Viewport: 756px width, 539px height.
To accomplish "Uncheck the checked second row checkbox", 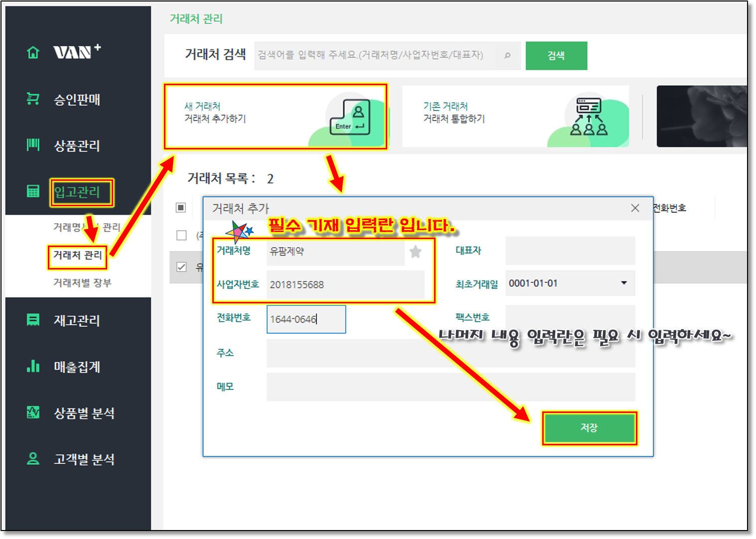I will [x=181, y=267].
